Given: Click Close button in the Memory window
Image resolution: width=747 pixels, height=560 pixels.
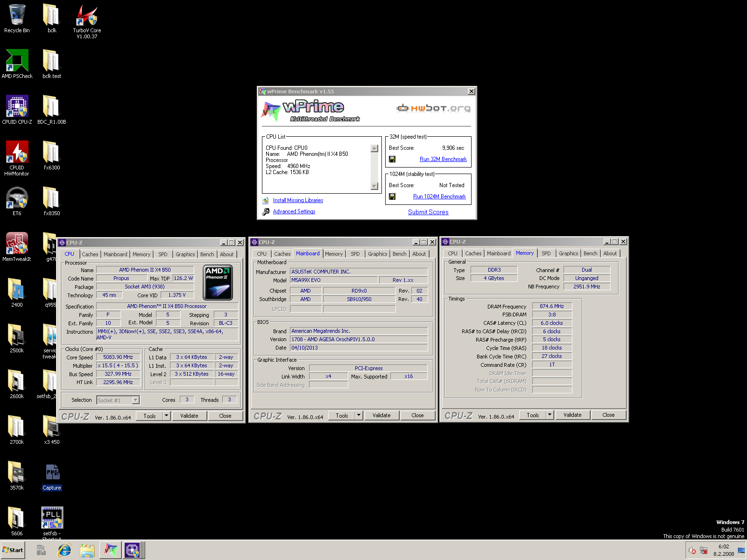Looking at the screenshot, I should (x=608, y=415).
